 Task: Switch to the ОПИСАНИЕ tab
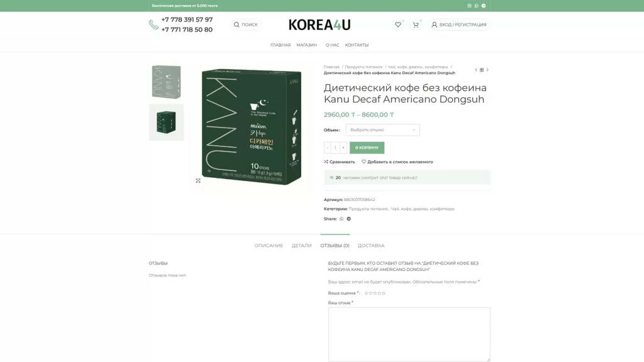(x=269, y=246)
